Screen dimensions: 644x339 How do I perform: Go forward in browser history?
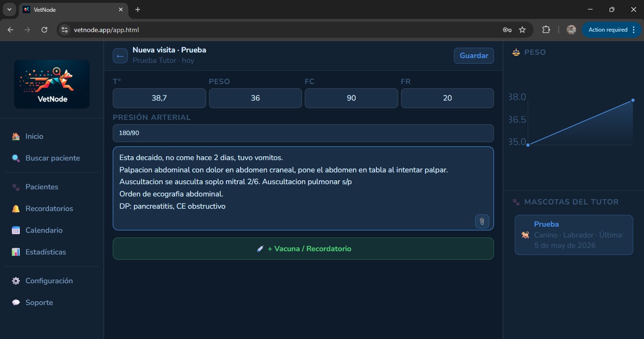(x=27, y=30)
